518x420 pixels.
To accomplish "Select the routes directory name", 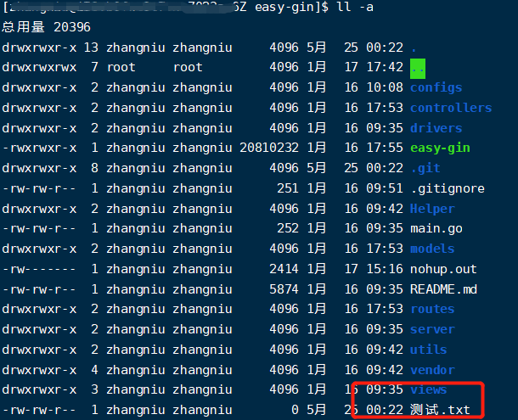I will pyautogui.click(x=432, y=309).
